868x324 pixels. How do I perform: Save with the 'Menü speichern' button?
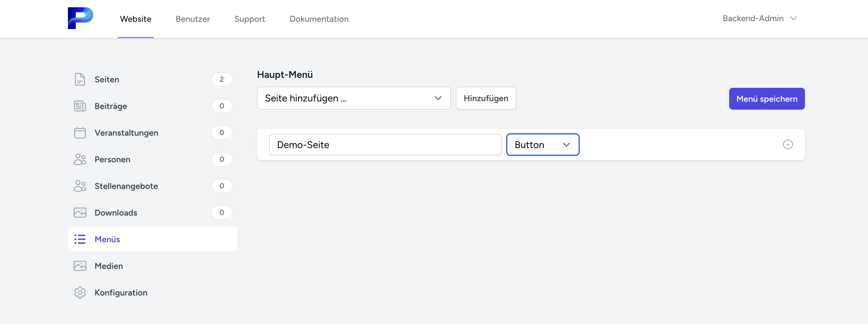(x=766, y=99)
